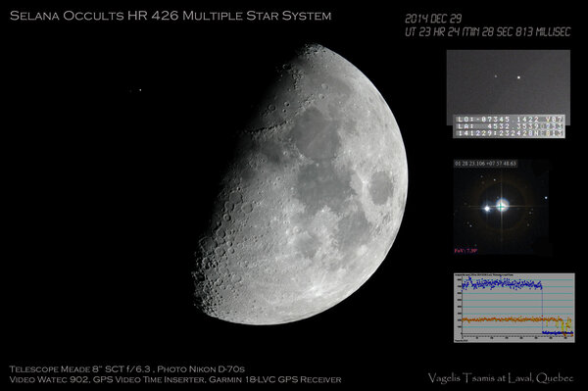
Task: Click the brighter star in the video frame
Action: (518, 77)
